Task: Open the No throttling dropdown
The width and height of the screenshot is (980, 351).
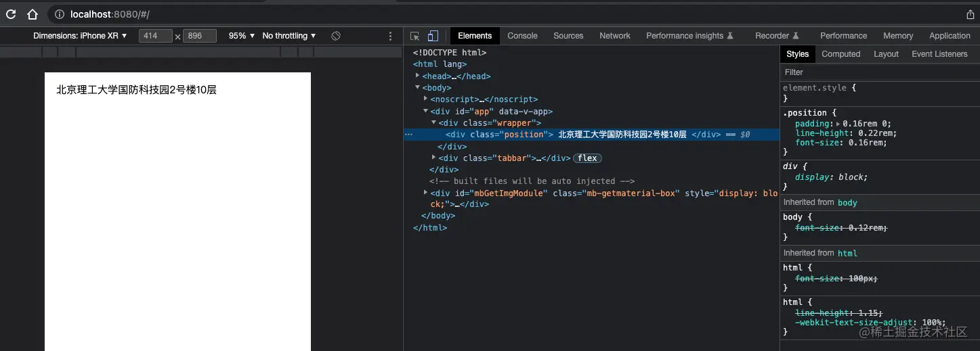Action: pos(289,36)
